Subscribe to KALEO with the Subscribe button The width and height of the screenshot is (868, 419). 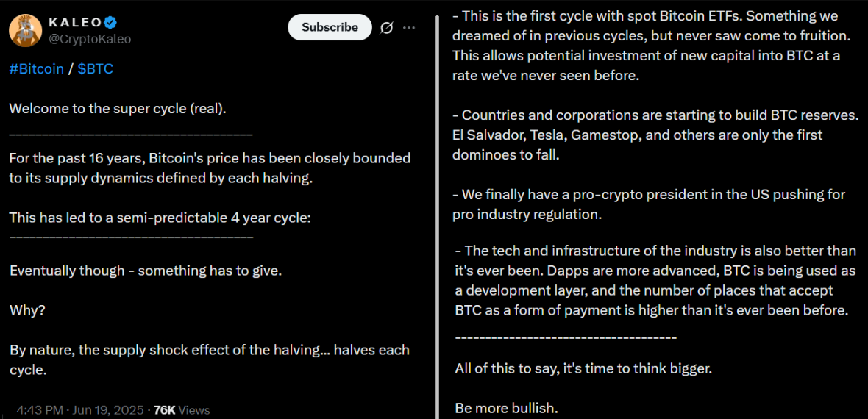point(330,27)
